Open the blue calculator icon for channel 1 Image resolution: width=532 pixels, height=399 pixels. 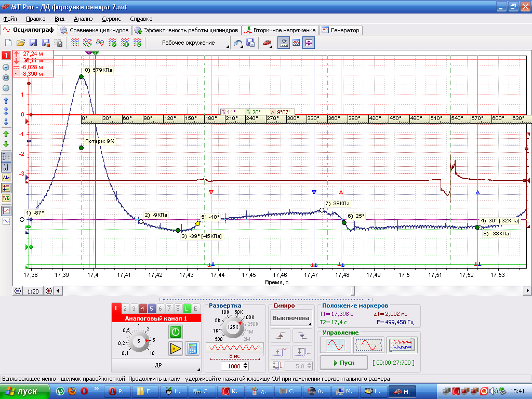point(192,349)
